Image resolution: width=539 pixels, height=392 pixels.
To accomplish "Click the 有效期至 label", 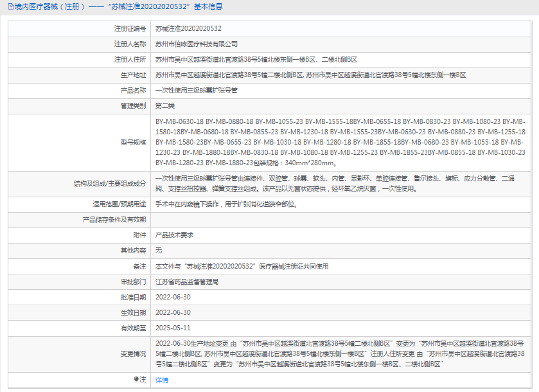I will pyautogui.click(x=133, y=328).
